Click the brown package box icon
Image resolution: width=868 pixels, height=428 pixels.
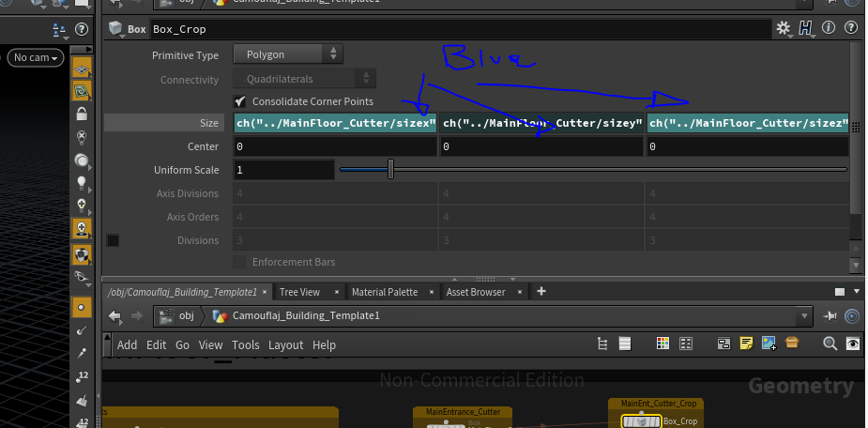point(792,344)
